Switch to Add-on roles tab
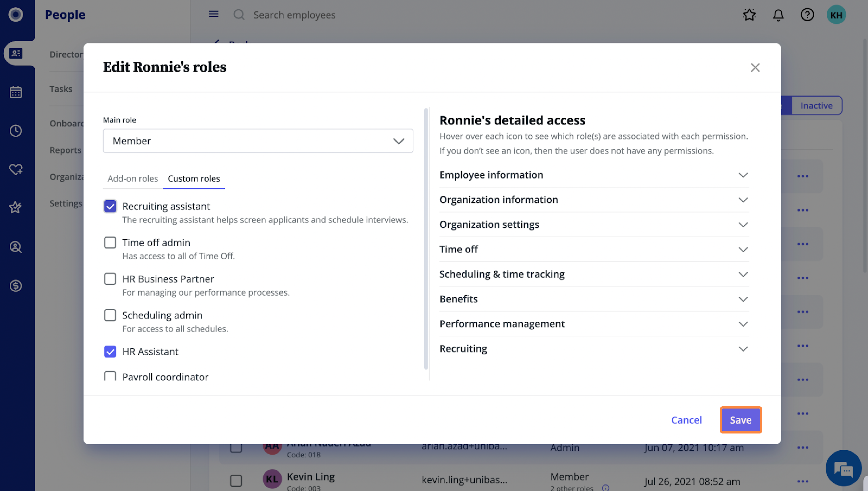The width and height of the screenshot is (868, 491). pyautogui.click(x=132, y=178)
